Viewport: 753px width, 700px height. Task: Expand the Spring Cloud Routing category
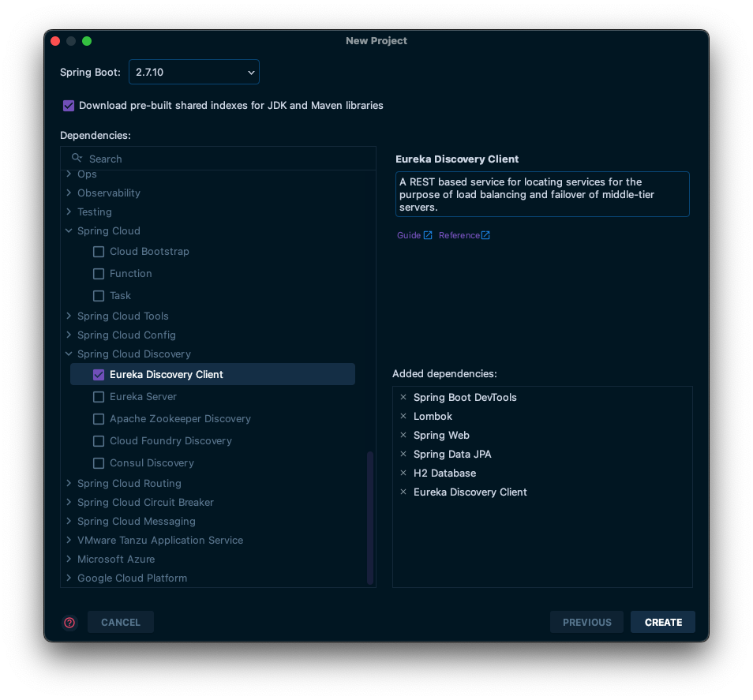69,483
